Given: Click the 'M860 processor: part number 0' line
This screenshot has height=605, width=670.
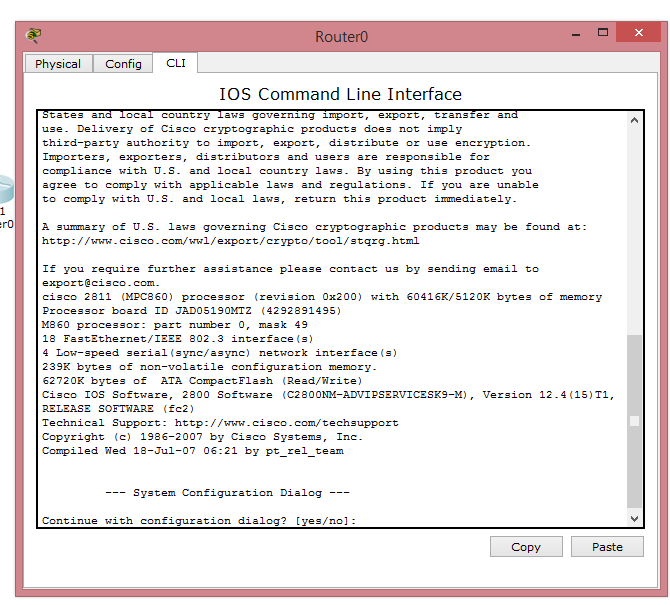Looking at the screenshot, I should coord(175,325).
